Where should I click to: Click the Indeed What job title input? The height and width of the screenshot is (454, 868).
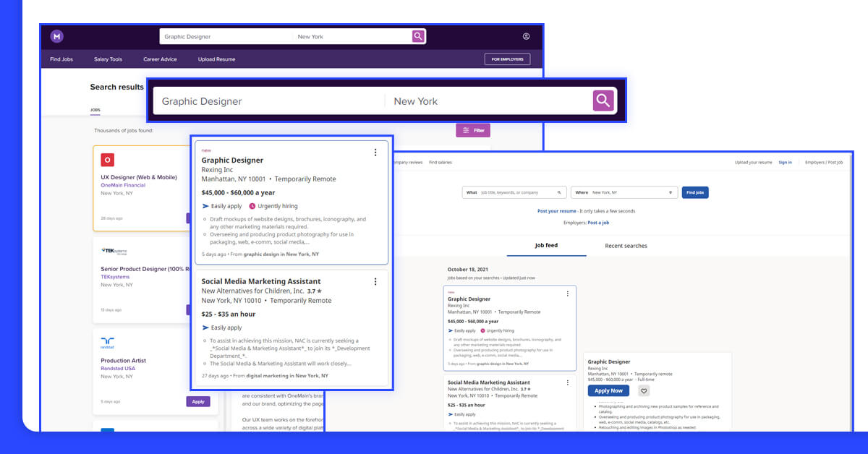(x=514, y=193)
